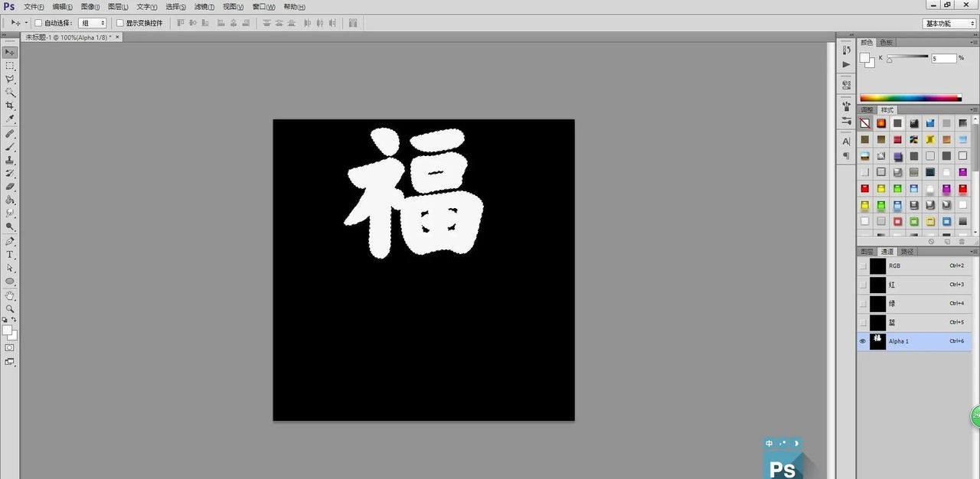Open the 滤镜 menu

[204, 6]
